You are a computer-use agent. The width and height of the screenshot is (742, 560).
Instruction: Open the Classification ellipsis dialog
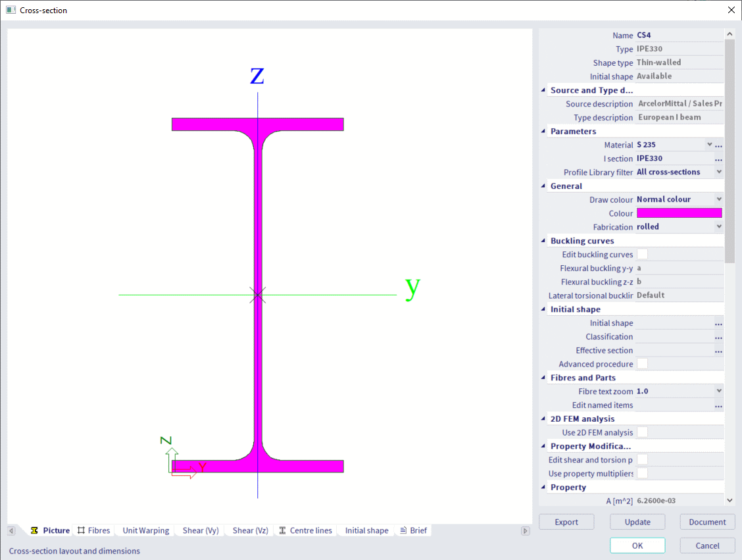click(x=718, y=336)
